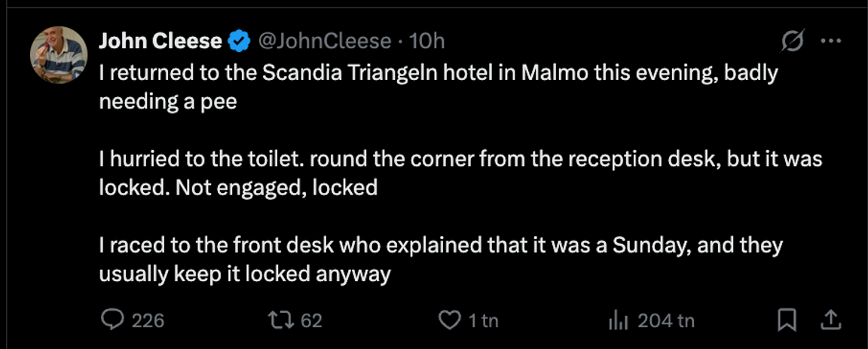Click the blue verified badge icon
Screen dimensions: 868x349
point(239,42)
